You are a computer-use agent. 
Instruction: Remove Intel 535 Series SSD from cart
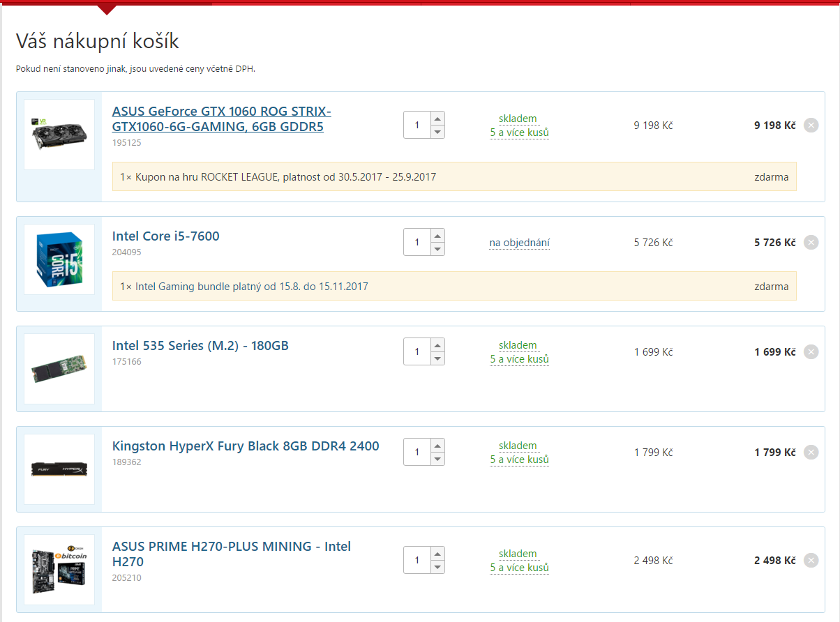pyautogui.click(x=811, y=352)
